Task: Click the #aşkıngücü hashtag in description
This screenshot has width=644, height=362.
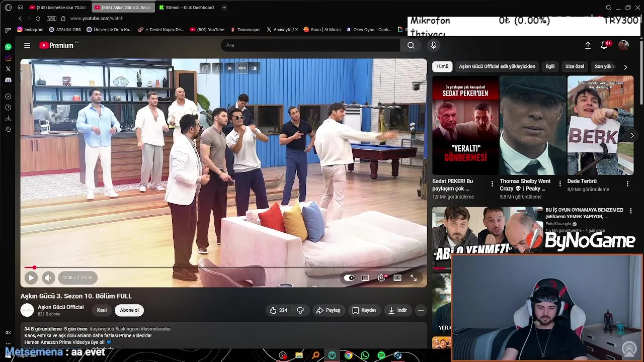Action: [102, 329]
